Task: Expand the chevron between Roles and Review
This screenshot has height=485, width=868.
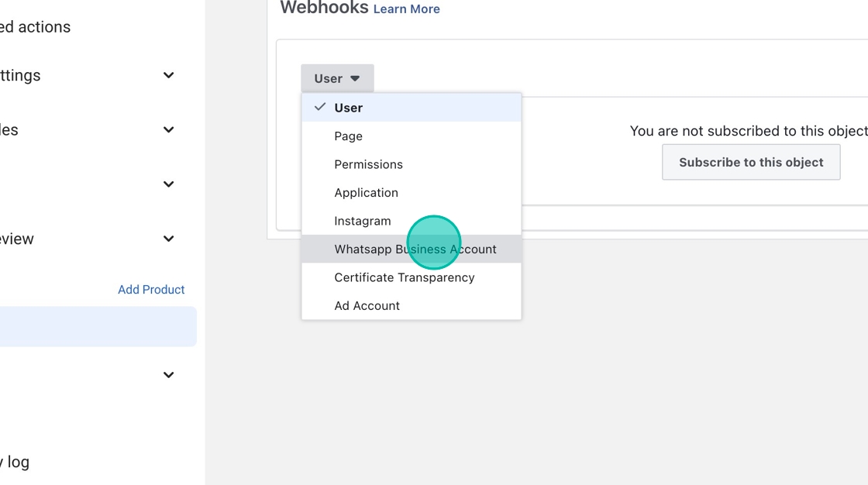Action: click(x=168, y=184)
